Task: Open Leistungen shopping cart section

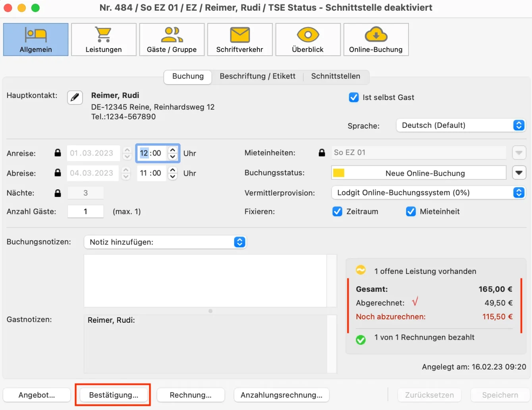Action: (104, 39)
